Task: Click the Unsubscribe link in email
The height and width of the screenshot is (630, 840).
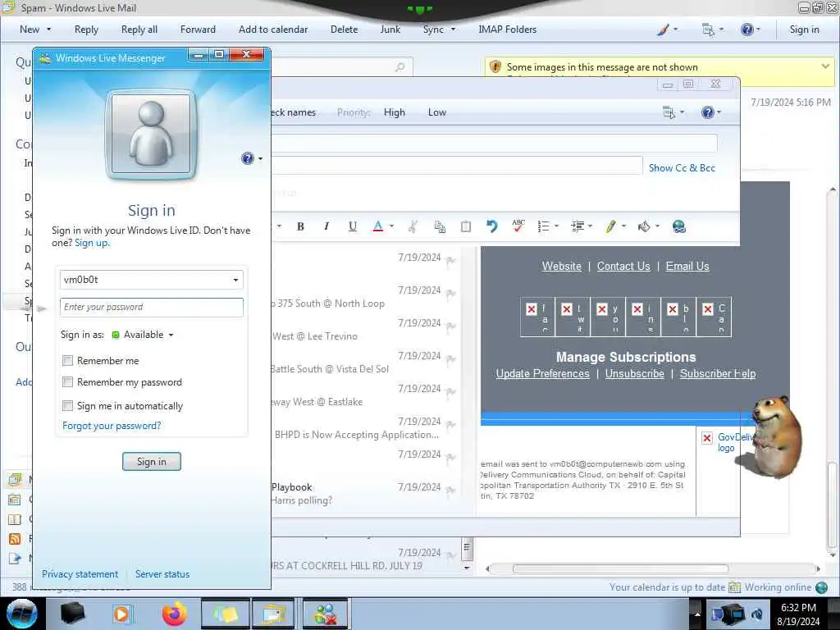Action: click(634, 374)
